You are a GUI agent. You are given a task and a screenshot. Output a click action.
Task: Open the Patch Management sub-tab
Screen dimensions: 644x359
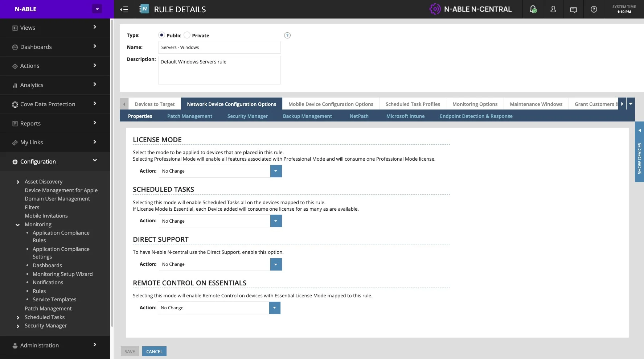(190, 116)
